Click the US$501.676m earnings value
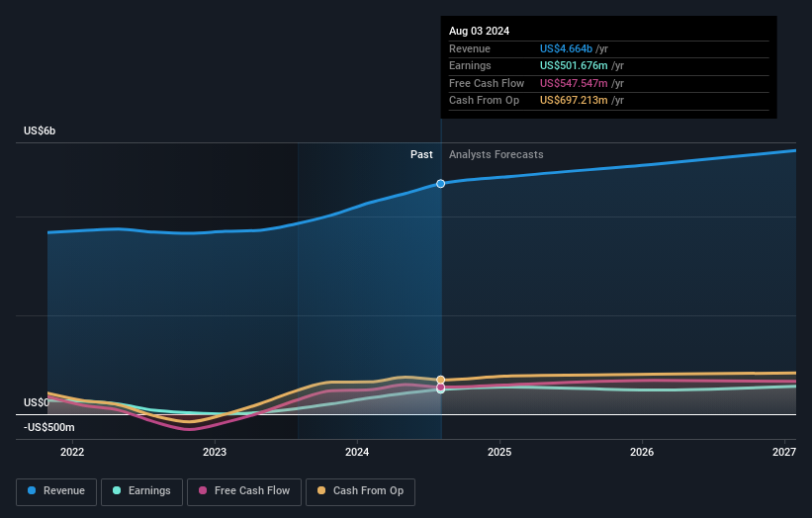 574,65
